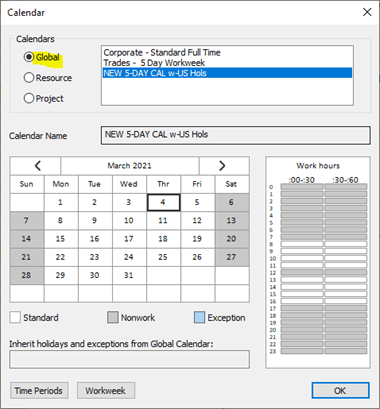Select March 18 in the calendar
380x409 pixels.
(x=164, y=239)
